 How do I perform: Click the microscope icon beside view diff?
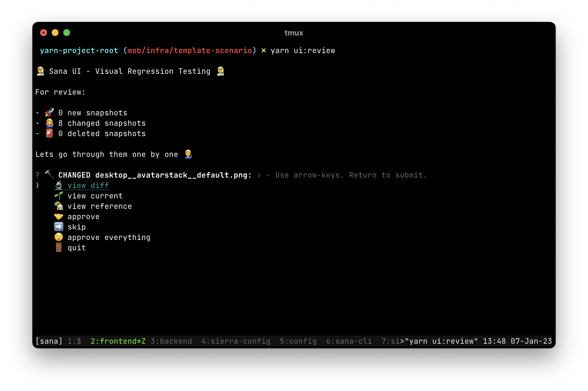(59, 185)
